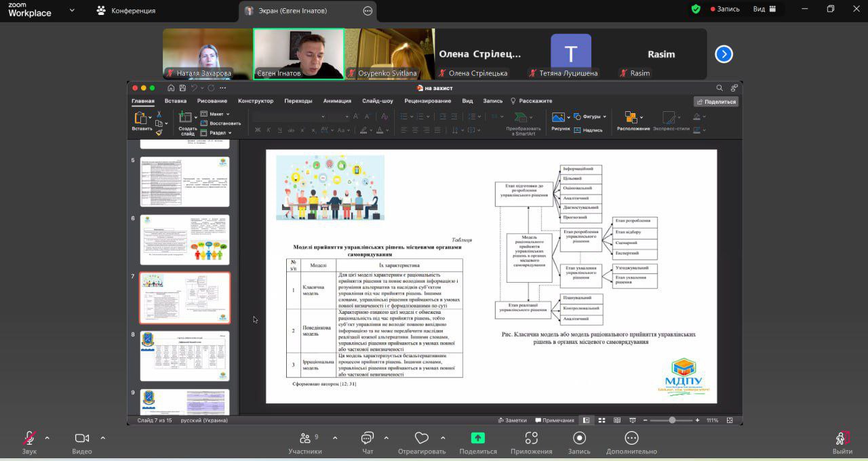Open Приложения apps in Zoom toolbar
This screenshot has height=461, width=868.
coord(532,439)
